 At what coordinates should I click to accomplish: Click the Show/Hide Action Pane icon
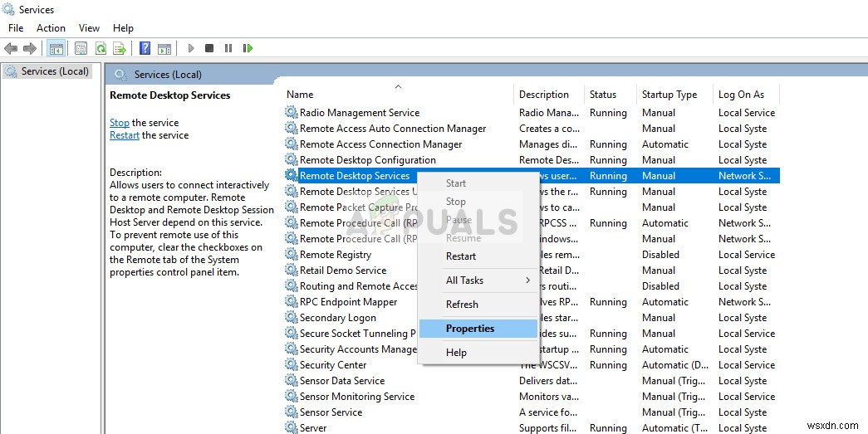pyautogui.click(x=164, y=49)
